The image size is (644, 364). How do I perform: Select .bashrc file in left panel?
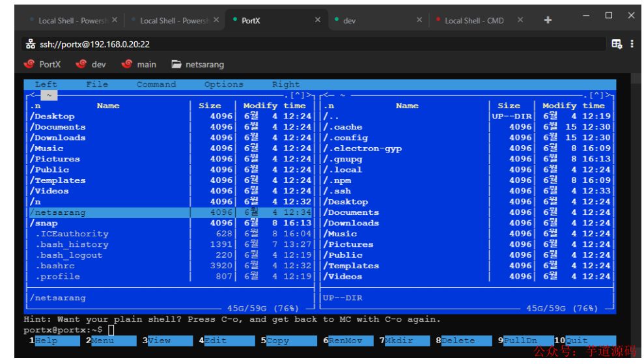coord(171,266)
